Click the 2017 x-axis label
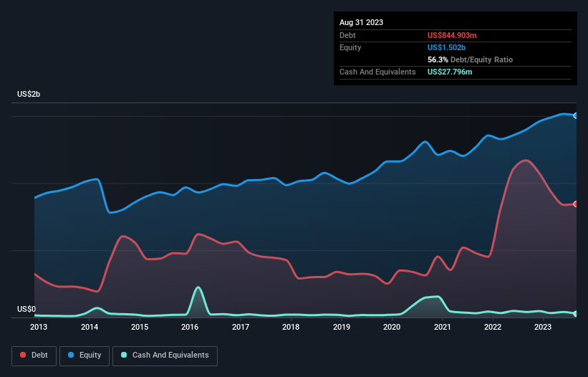Screen dimensions: 588x377 pyautogui.click(x=241, y=327)
